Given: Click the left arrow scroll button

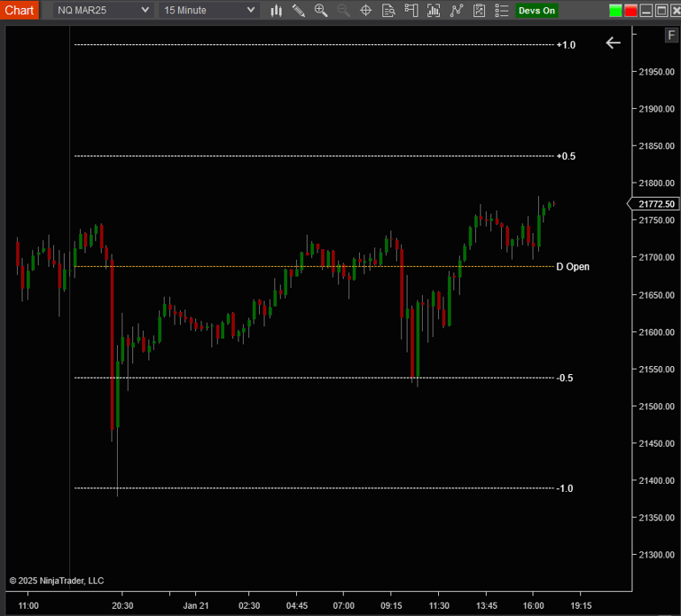Looking at the screenshot, I should click(613, 43).
